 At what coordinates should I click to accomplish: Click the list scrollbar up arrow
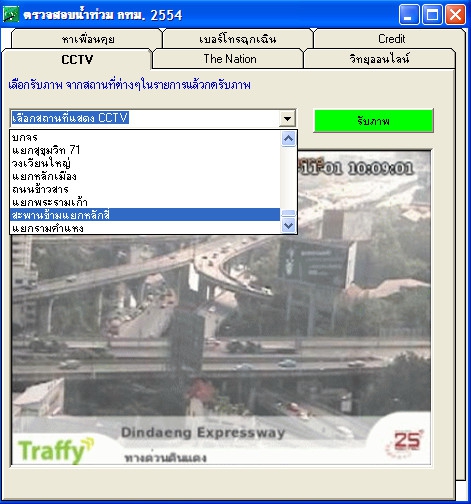pos(288,138)
